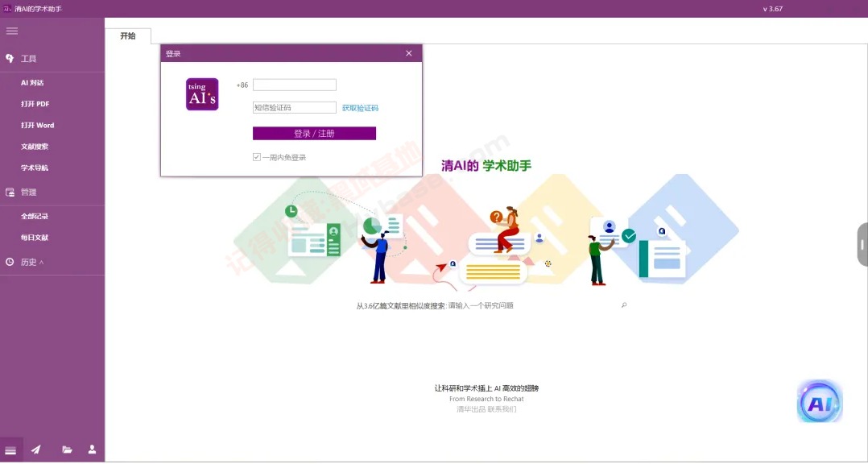Click the app logo in title bar
868x464 pixels.
pos(8,9)
